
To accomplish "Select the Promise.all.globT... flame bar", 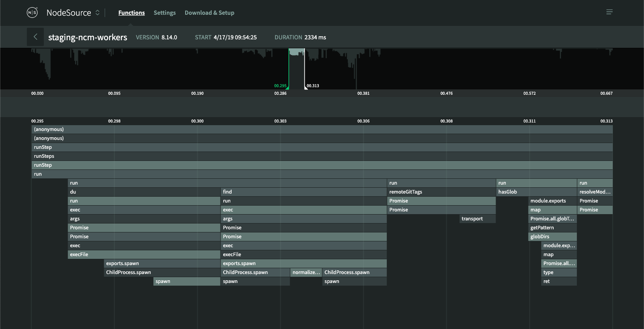I will (x=552, y=219).
